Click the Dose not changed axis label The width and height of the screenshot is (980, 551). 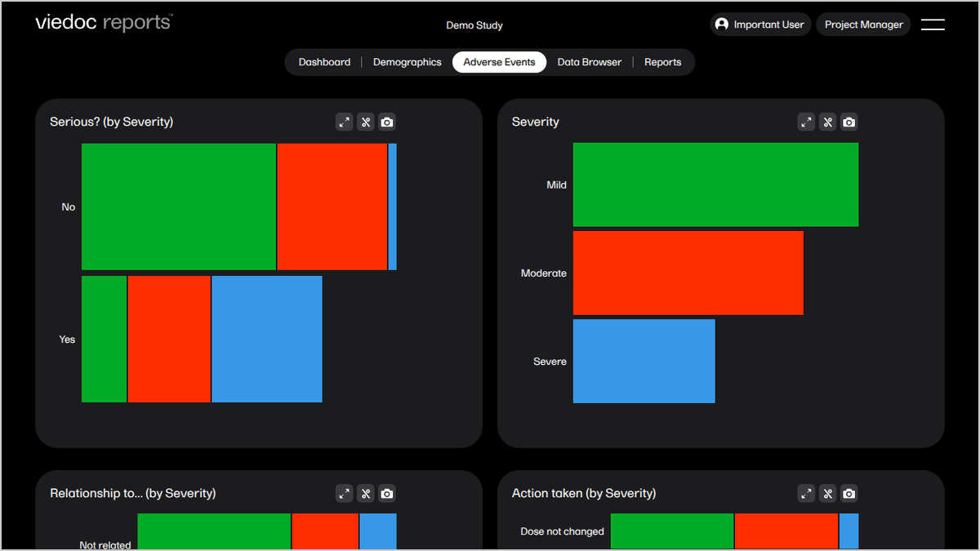click(x=563, y=531)
